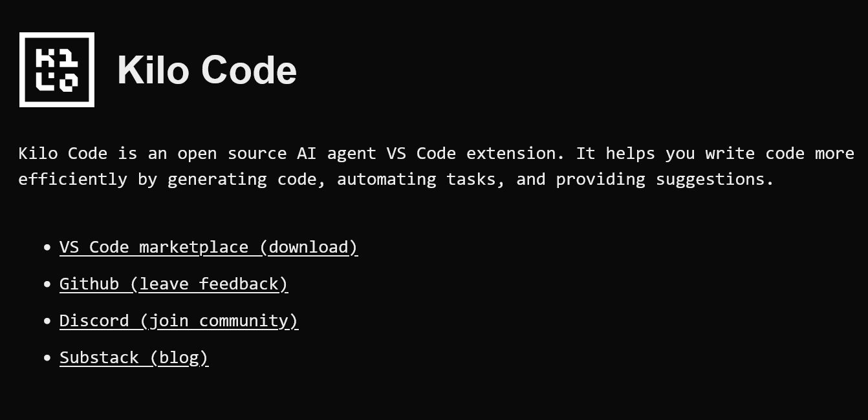This screenshot has width=868, height=420.
Task: Click the word "Github" in the list
Action: 89,284
